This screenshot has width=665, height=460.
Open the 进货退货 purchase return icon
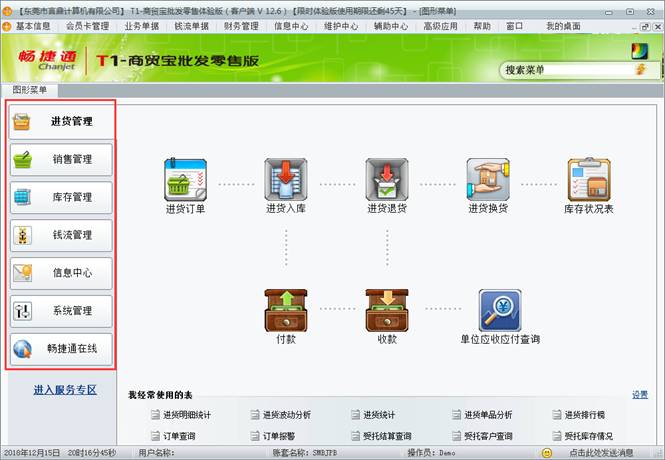pyautogui.click(x=387, y=180)
